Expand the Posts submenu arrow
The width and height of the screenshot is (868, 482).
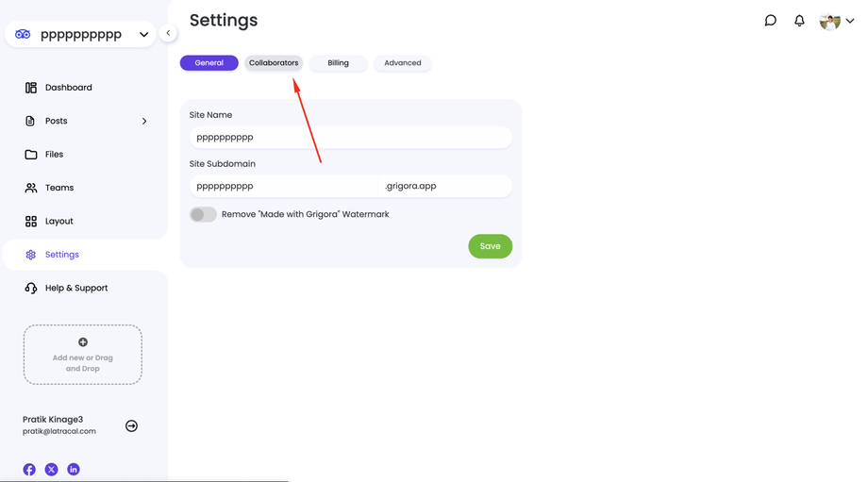click(144, 122)
